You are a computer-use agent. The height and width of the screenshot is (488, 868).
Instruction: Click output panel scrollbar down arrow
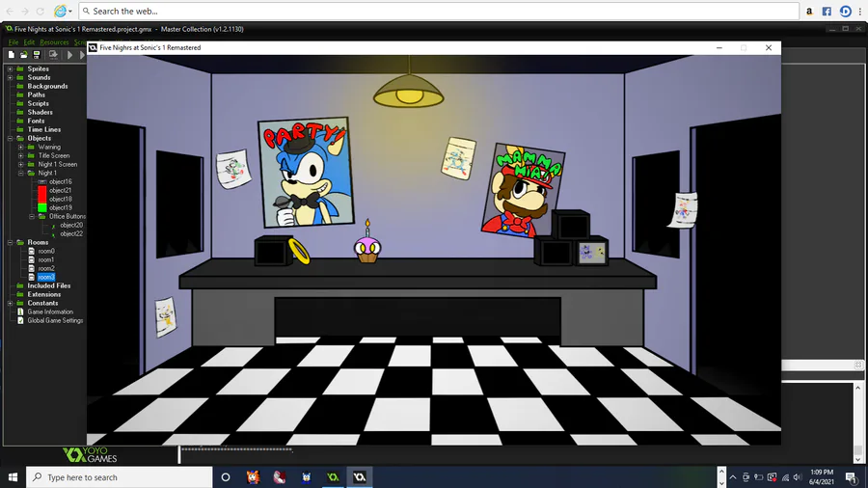tap(858, 459)
